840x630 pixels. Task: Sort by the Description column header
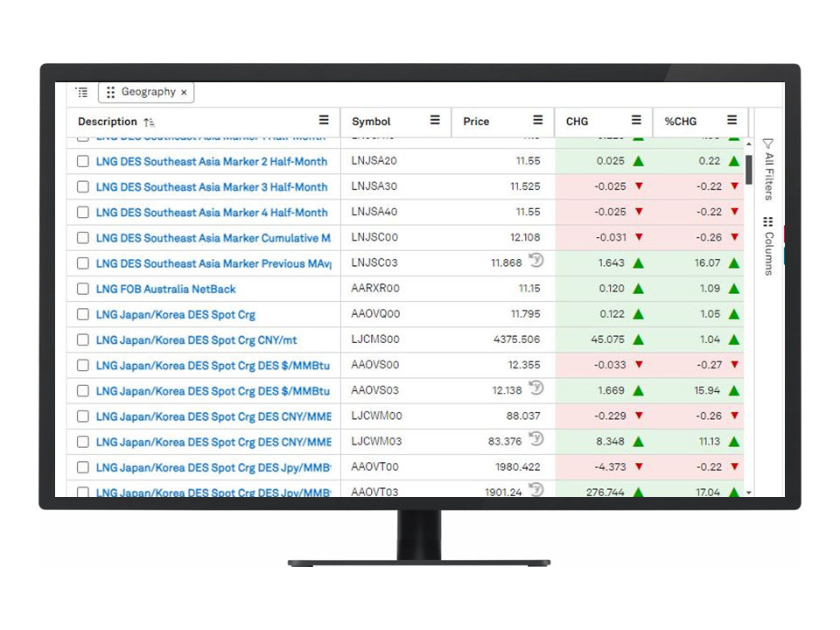108,122
